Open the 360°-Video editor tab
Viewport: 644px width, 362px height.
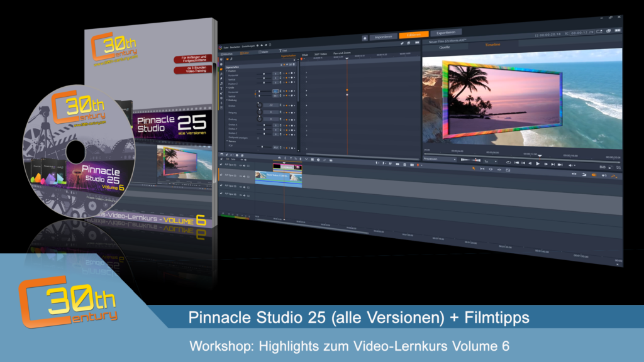tap(320, 54)
